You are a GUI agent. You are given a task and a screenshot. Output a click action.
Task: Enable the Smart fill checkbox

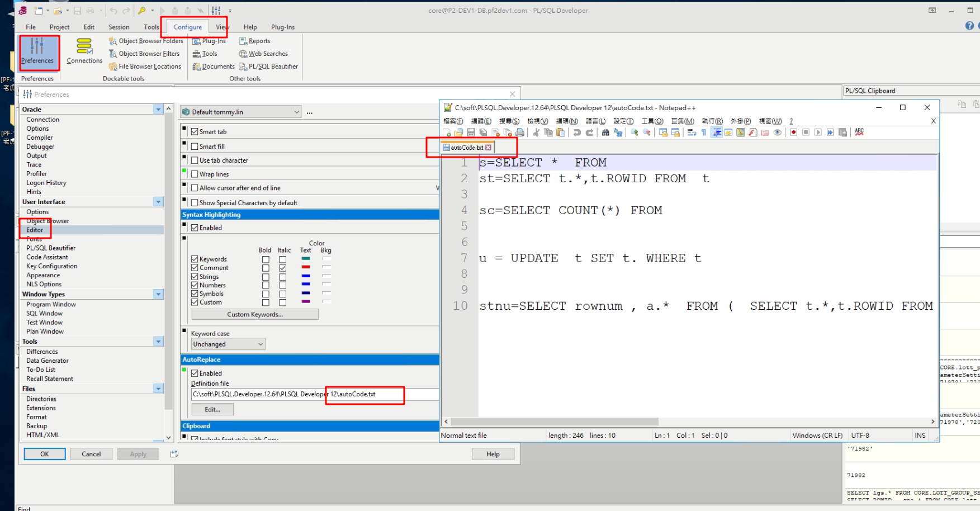[195, 146]
